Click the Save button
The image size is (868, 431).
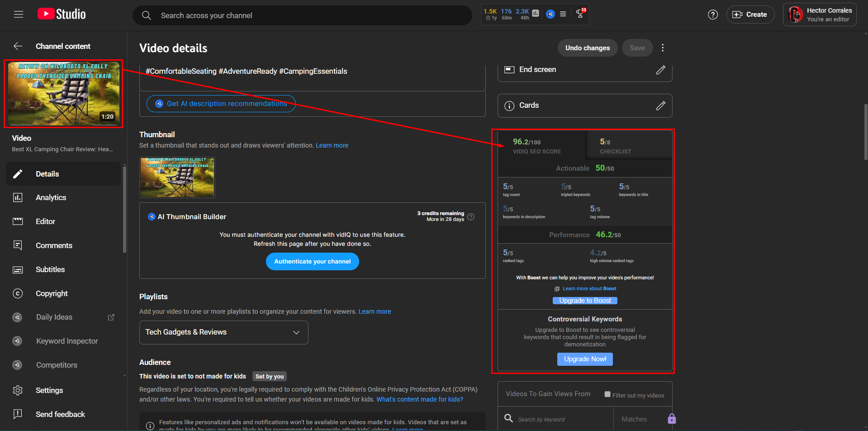coord(637,48)
